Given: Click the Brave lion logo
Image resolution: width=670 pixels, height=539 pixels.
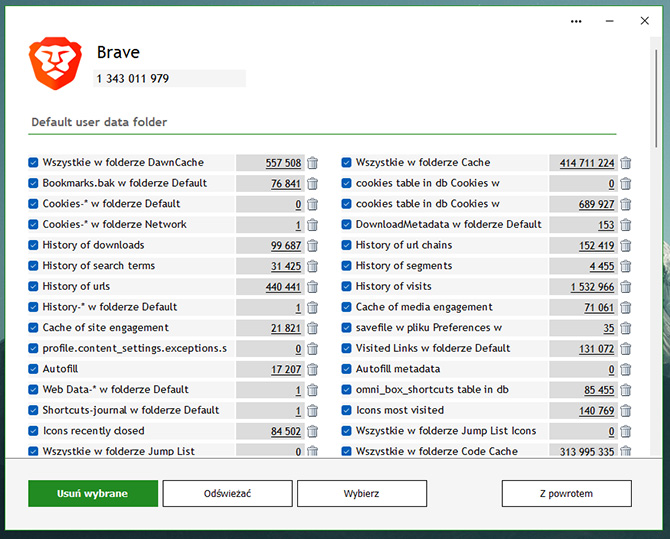Looking at the screenshot, I should click(55, 63).
